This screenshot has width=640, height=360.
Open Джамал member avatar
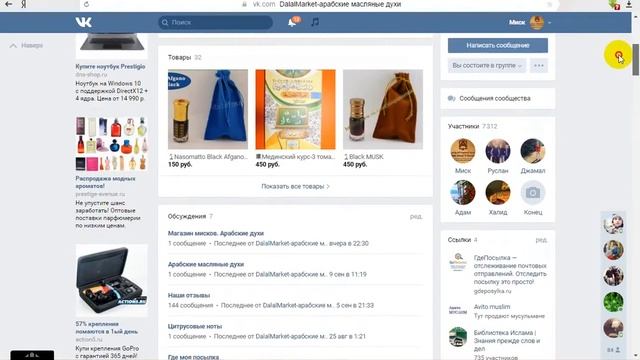[x=533, y=151]
